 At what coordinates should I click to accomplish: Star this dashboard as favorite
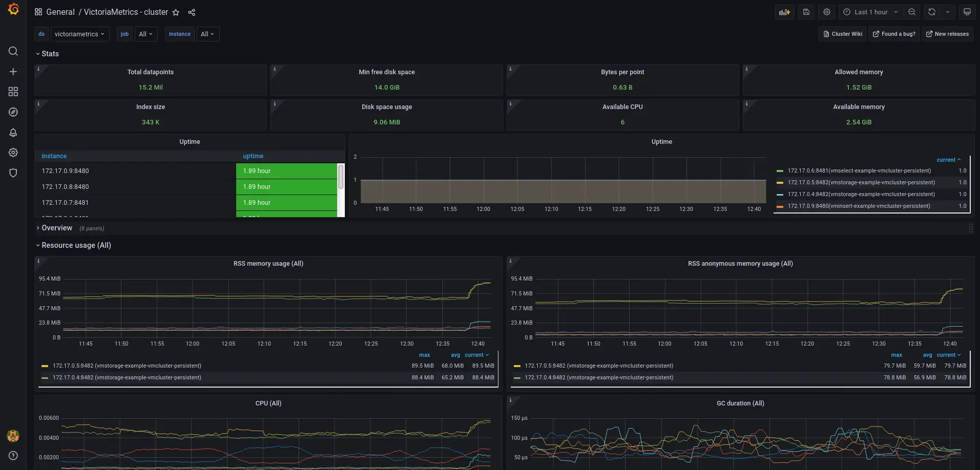tap(176, 12)
